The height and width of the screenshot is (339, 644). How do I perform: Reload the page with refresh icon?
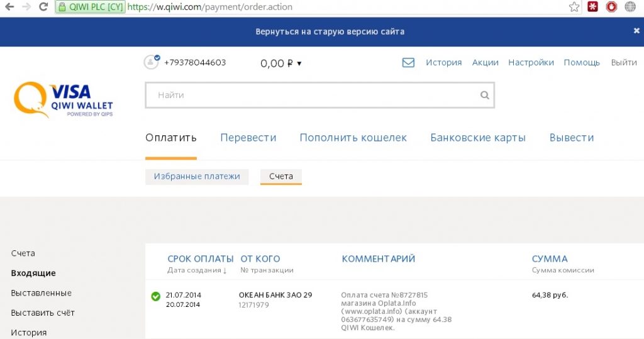(43, 7)
